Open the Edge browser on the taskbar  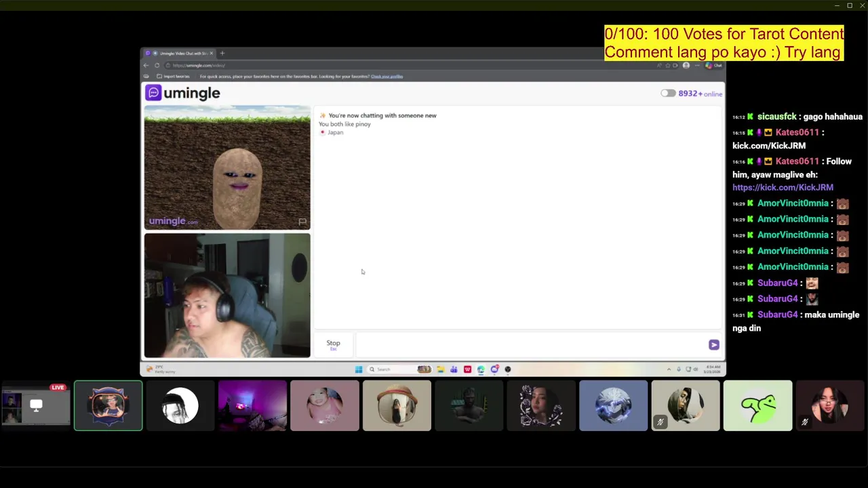[481, 369]
